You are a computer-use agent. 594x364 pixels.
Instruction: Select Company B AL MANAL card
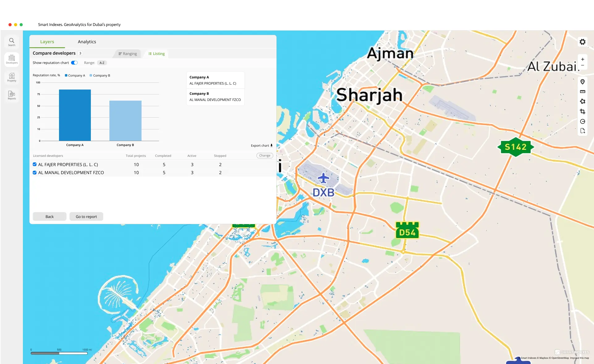pyautogui.click(x=215, y=97)
